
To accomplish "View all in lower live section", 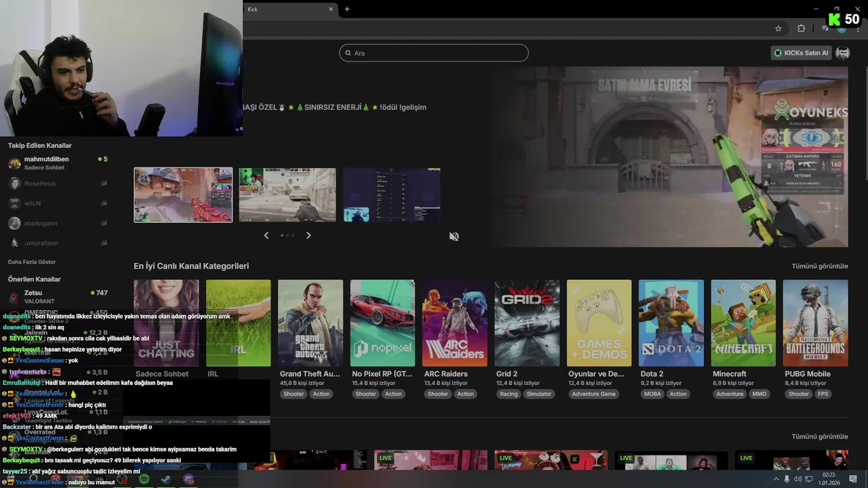I will point(820,436).
